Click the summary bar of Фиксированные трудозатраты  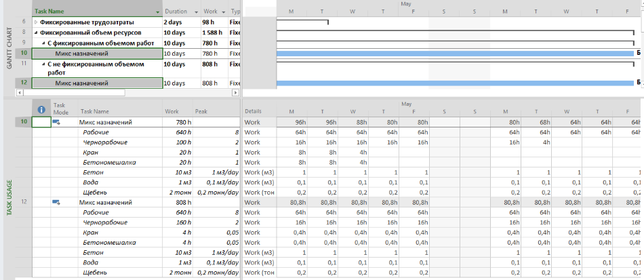(x=302, y=21)
